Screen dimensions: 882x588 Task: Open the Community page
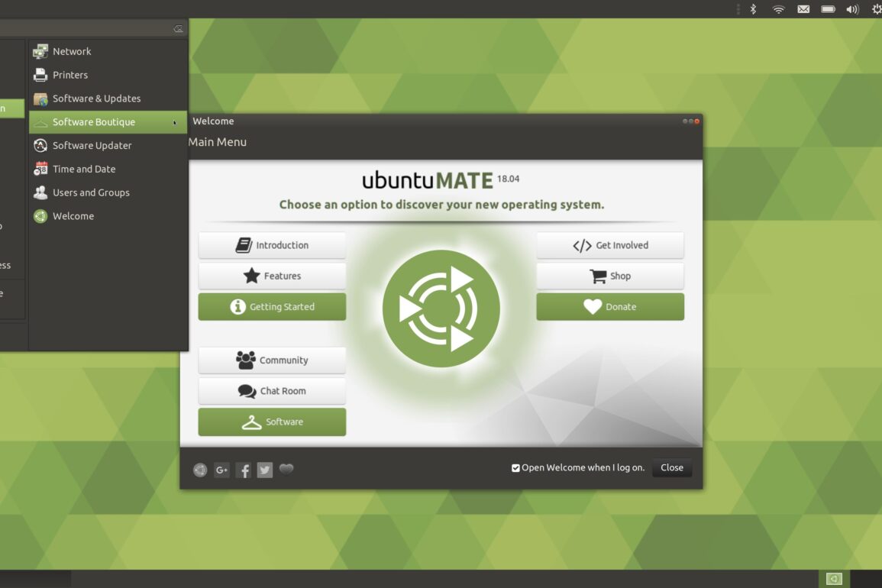pos(273,360)
